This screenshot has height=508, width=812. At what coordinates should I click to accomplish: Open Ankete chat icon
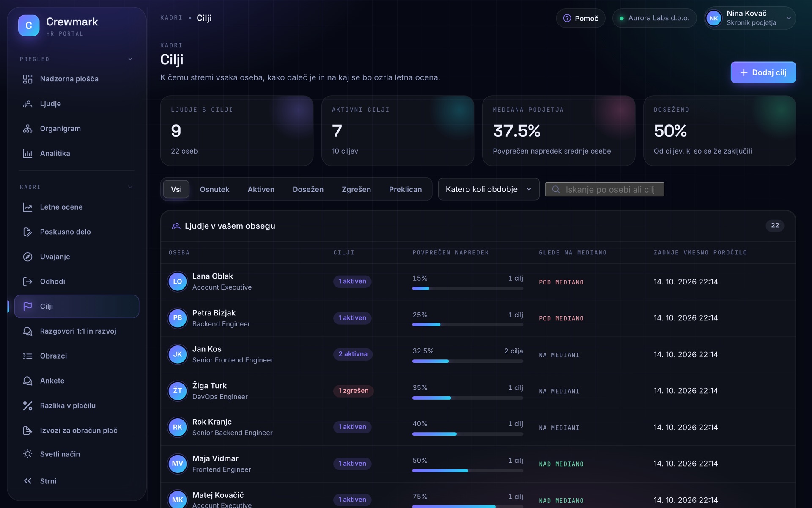(27, 381)
